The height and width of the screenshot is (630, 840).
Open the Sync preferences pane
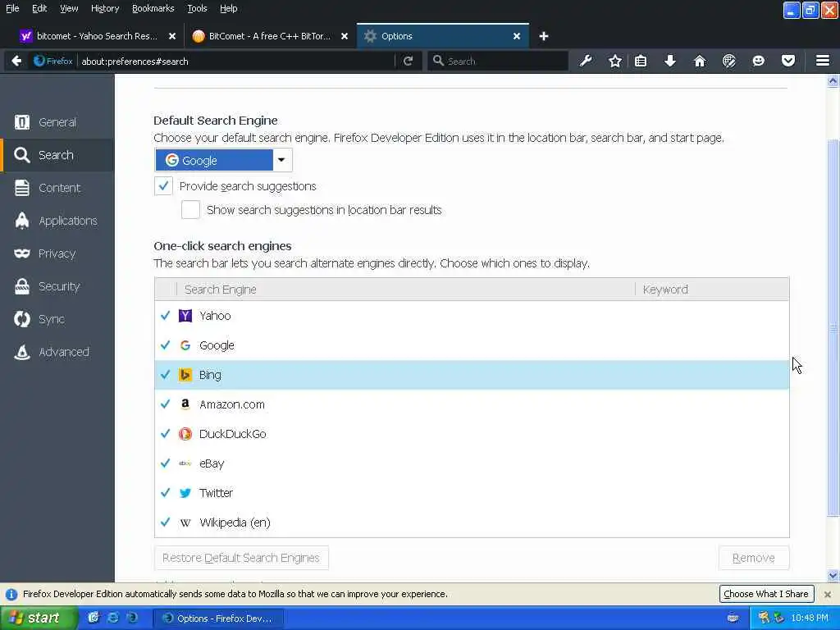point(57,319)
